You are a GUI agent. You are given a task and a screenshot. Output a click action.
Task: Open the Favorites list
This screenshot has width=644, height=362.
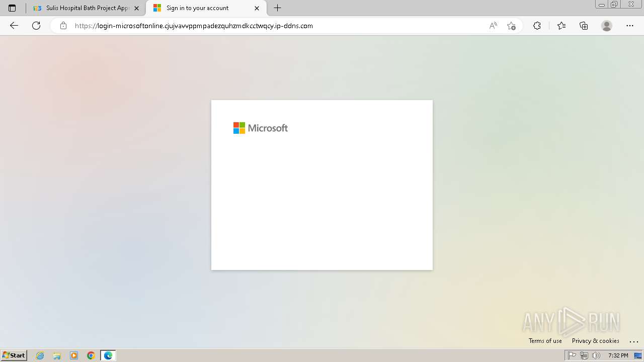(x=561, y=26)
